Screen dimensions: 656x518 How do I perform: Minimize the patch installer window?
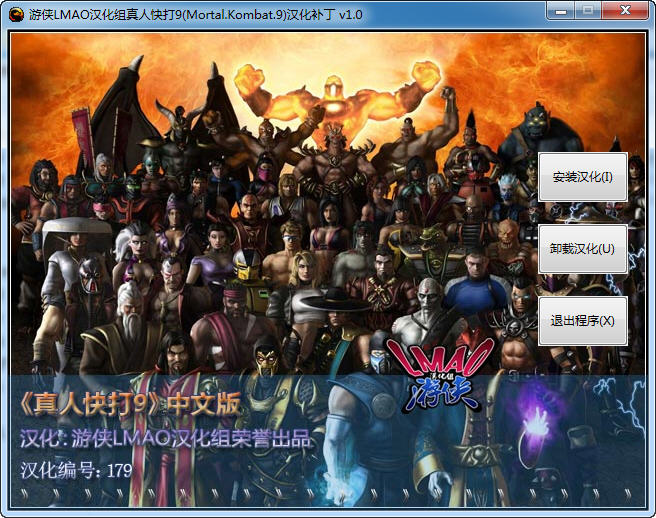561,11
